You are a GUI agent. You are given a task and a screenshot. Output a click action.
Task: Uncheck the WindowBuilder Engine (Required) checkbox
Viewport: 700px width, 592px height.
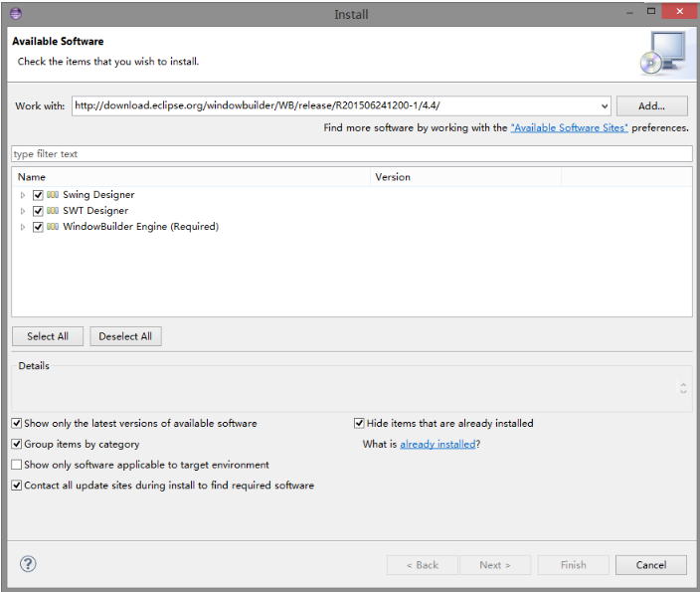[x=38, y=227]
